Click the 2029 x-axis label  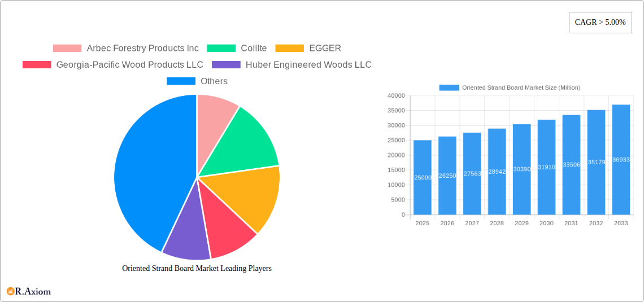coord(521,223)
